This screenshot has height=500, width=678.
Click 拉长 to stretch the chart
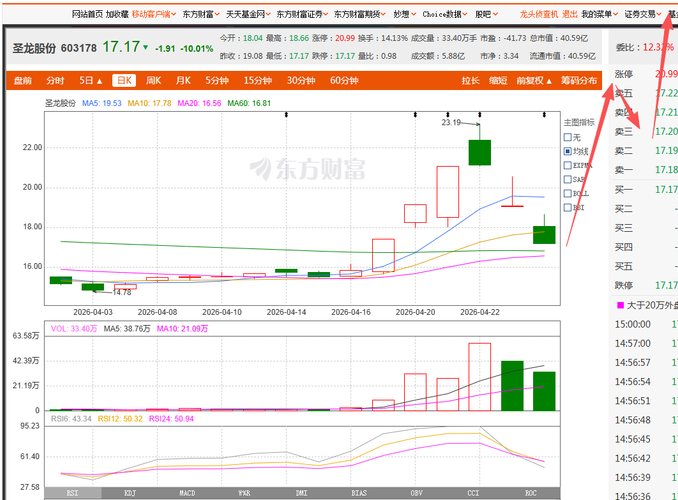470,80
